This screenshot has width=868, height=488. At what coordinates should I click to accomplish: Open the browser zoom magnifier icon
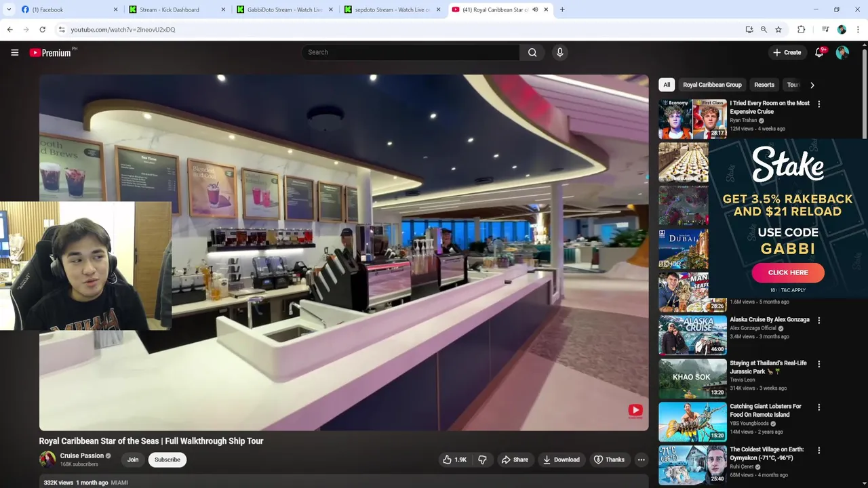pos(764,29)
